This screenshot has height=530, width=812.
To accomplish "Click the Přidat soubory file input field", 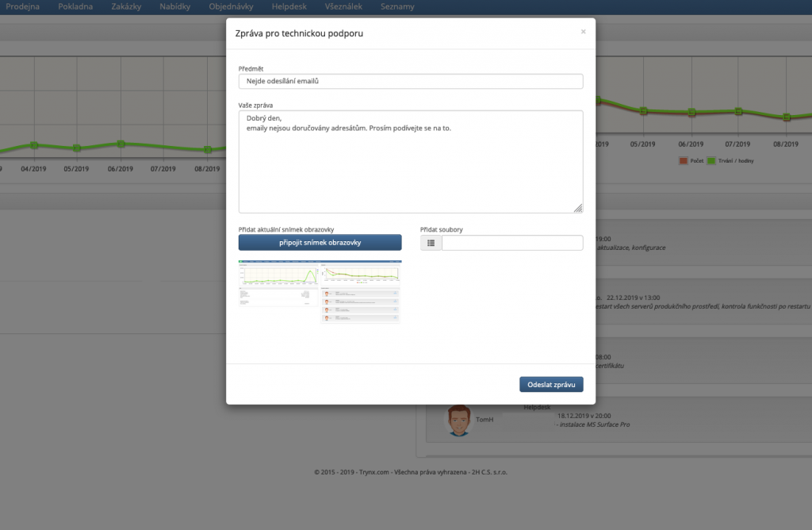I will point(511,243).
